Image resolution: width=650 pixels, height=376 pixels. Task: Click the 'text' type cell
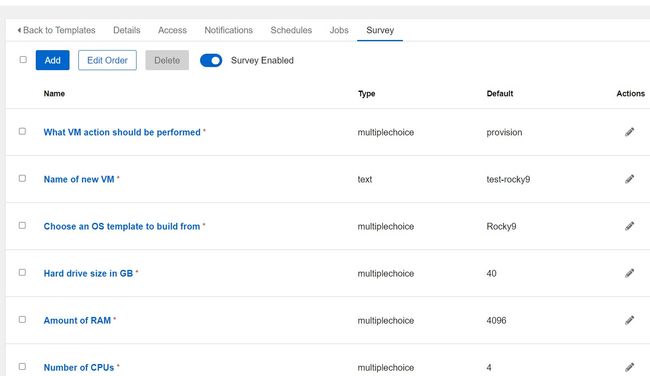point(365,179)
